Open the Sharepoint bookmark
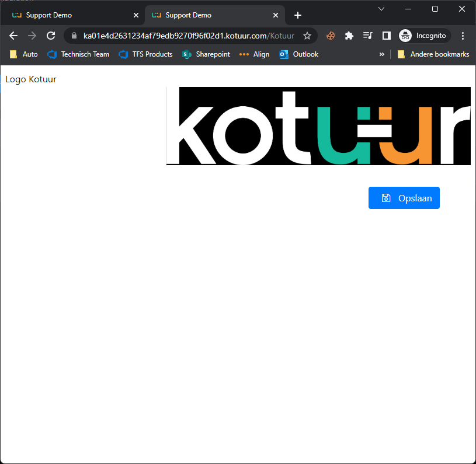This screenshot has height=464, width=476. tap(206, 54)
